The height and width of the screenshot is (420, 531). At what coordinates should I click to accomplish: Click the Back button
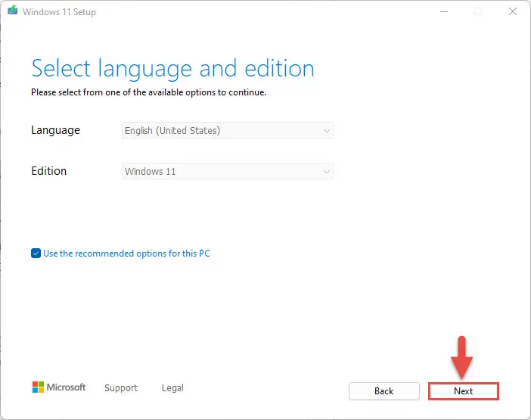coord(384,391)
